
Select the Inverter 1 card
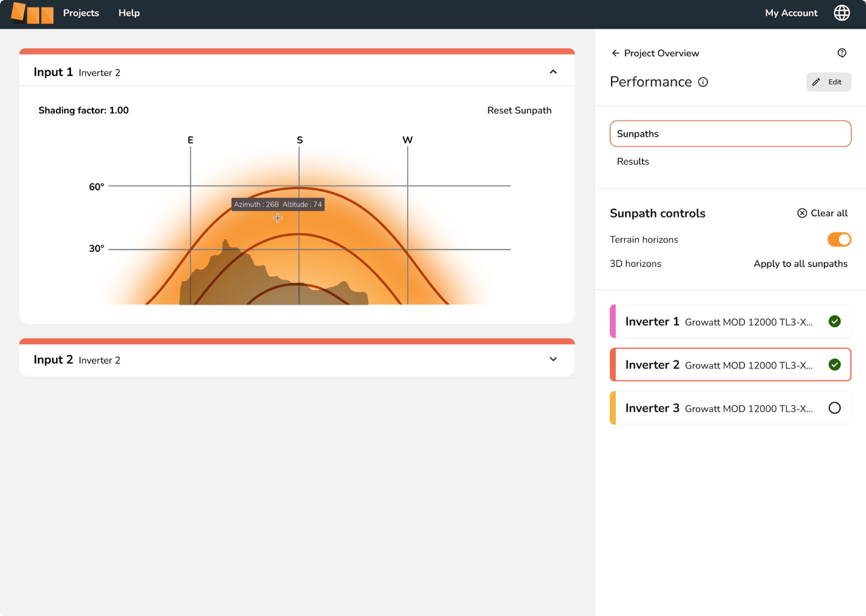click(730, 321)
